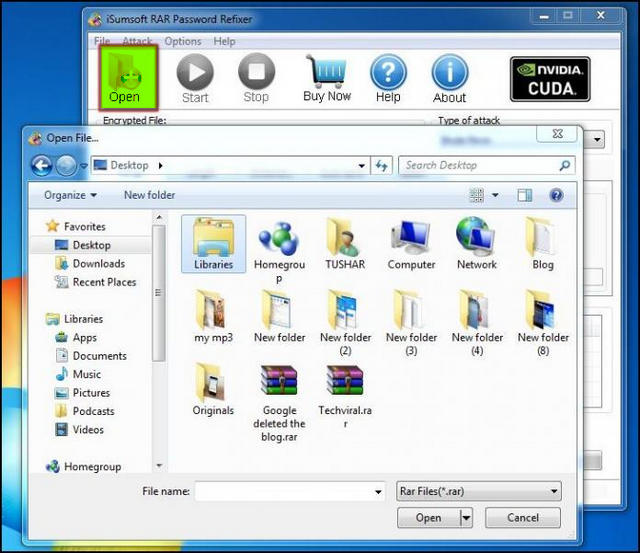Open the About info icon

[x=449, y=72]
